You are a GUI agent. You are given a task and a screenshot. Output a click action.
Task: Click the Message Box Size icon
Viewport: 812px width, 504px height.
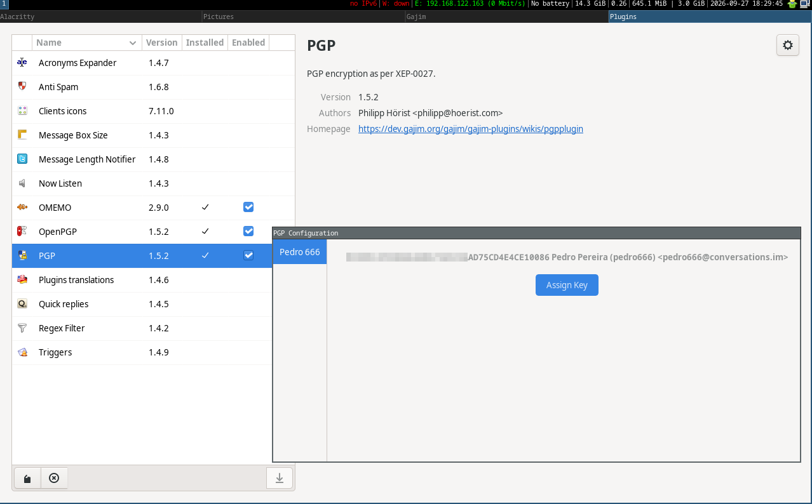point(22,135)
